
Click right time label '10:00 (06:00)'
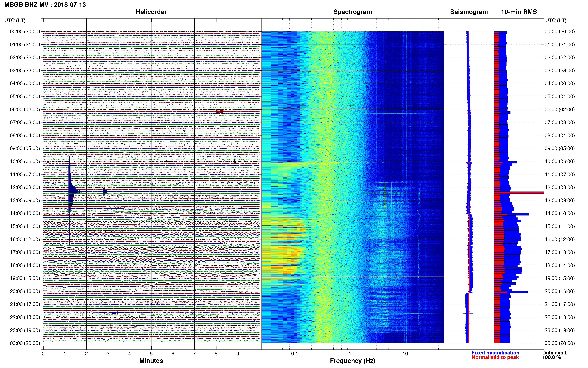click(560, 161)
